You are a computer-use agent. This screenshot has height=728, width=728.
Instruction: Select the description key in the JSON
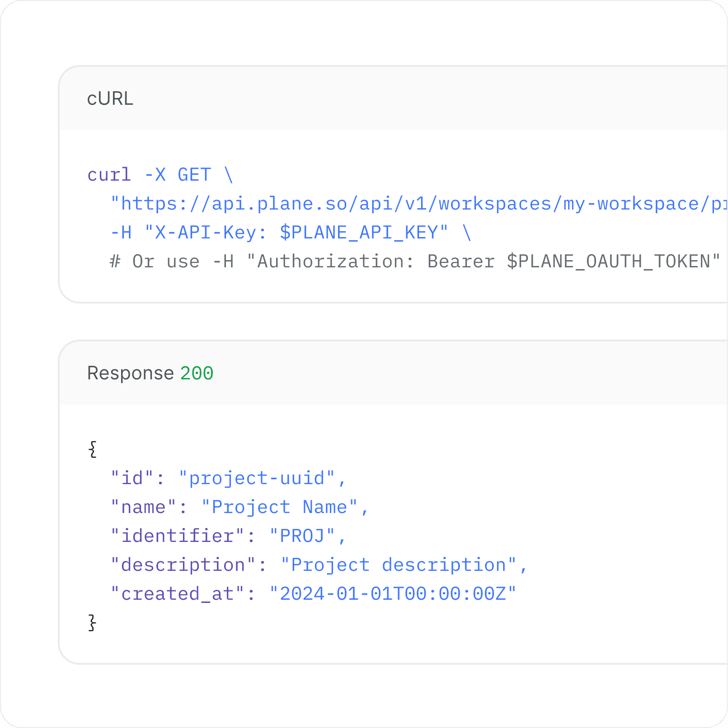183,565
